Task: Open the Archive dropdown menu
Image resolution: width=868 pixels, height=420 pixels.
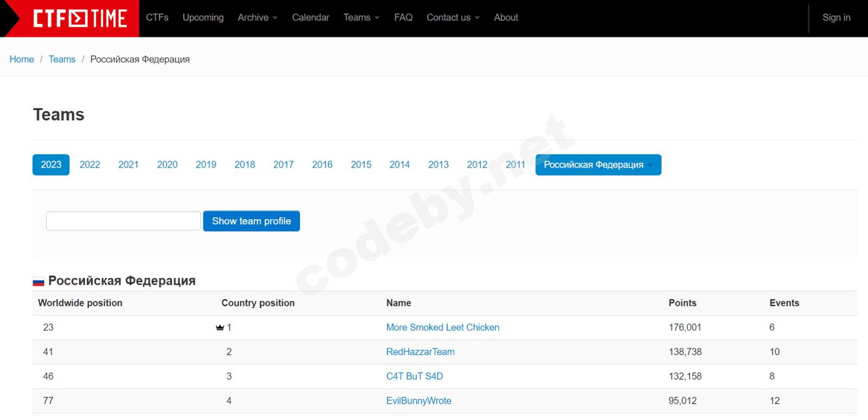Action: [x=257, y=17]
